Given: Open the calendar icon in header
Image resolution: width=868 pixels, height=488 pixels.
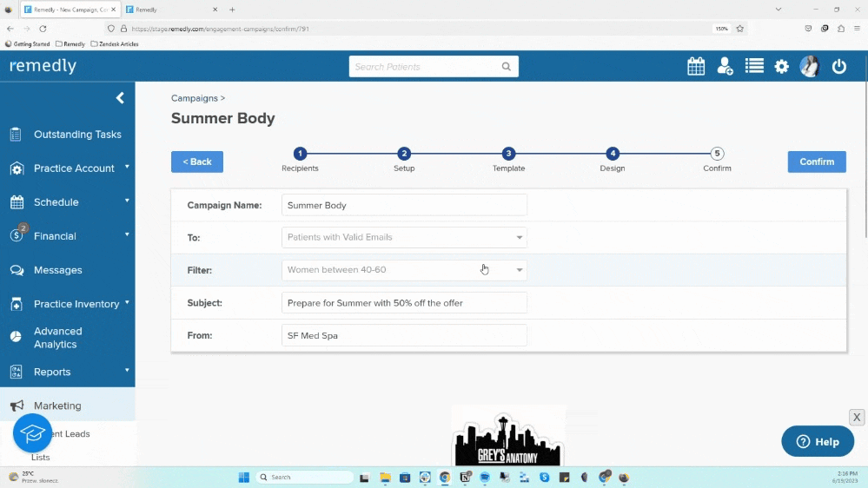Looking at the screenshot, I should click(x=696, y=66).
